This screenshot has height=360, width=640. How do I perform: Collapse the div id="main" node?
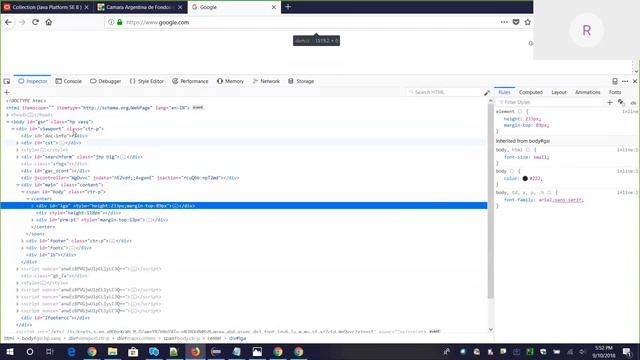coord(18,185)
